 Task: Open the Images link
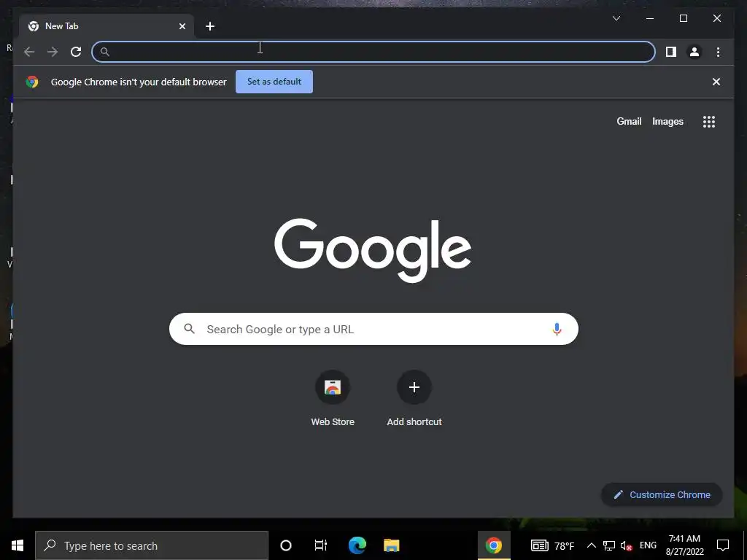[667, 122]
